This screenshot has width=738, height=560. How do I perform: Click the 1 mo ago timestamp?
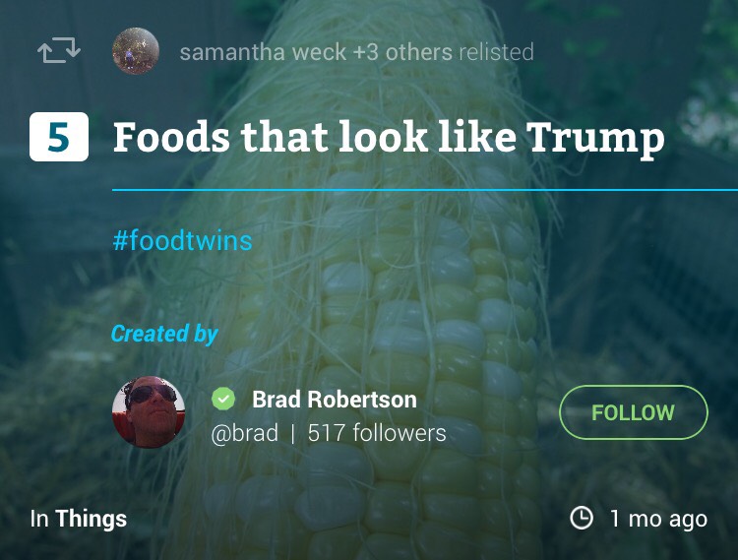(658, 519)
